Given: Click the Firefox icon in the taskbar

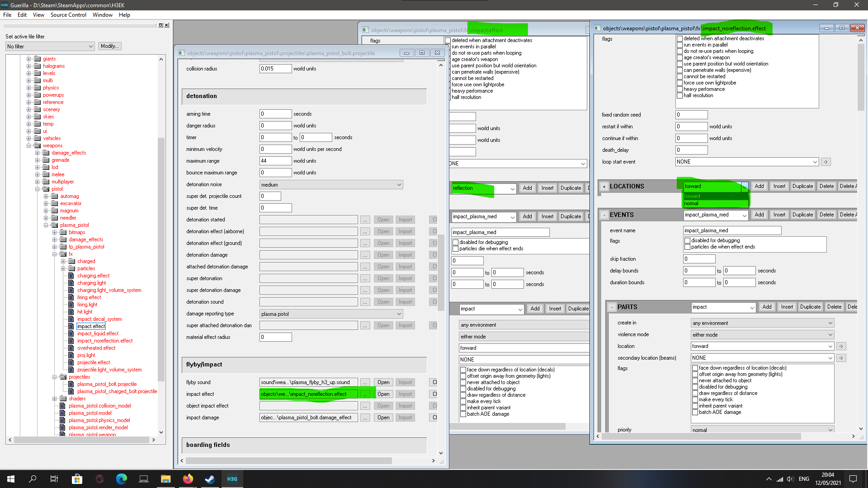Looking at the screenshot, I should pos(188,479).
